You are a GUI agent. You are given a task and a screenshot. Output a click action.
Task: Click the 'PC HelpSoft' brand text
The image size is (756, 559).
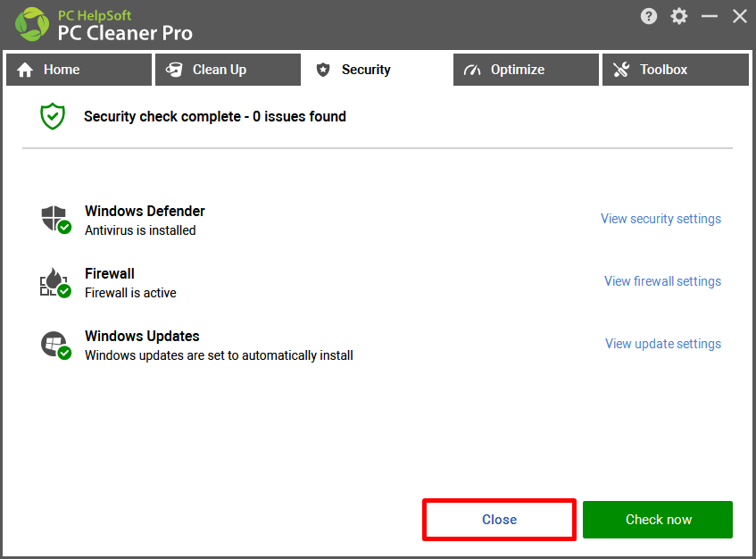95,15
